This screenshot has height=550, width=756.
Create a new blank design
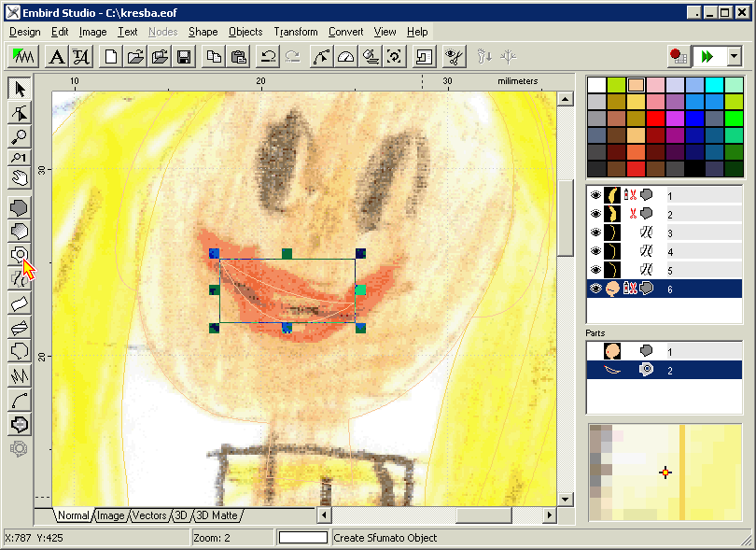point(111,57)
